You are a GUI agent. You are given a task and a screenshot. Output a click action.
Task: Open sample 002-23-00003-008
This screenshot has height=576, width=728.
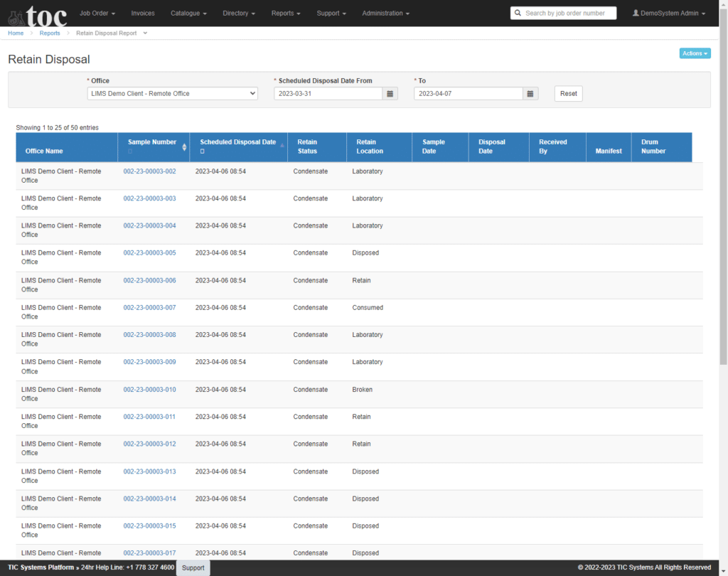[x=149, y=335]
